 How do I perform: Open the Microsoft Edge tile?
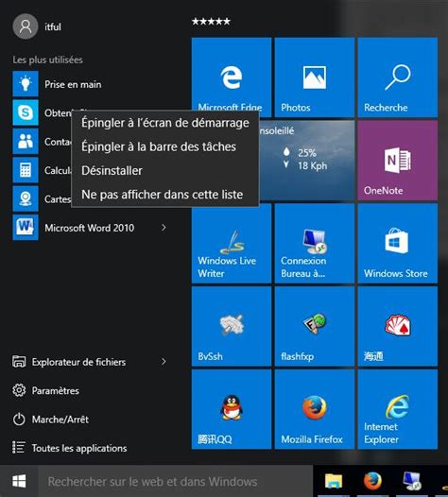click(232, 77)
